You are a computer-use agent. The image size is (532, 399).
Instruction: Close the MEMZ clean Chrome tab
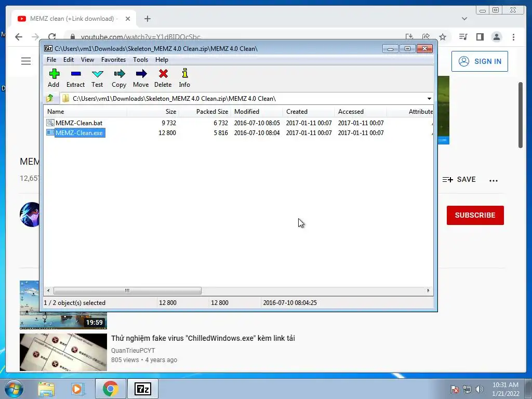(x=128, y=19)
